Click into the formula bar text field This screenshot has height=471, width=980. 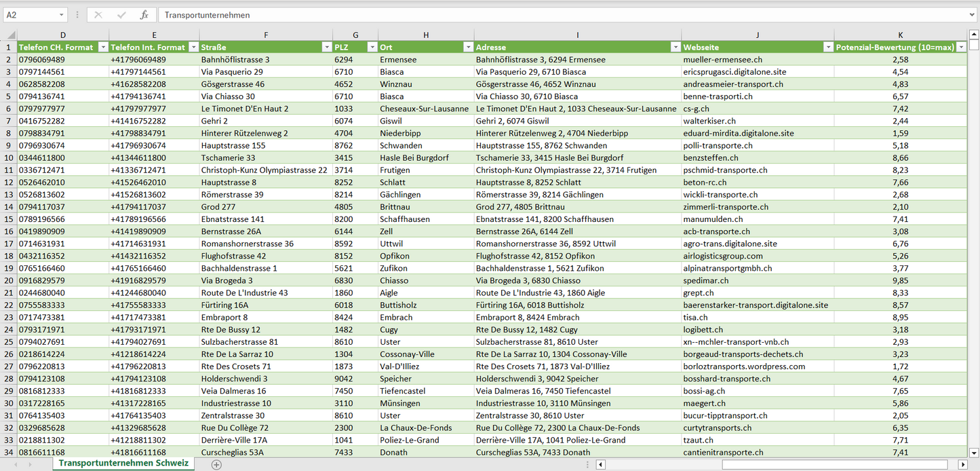pos(543,15)
